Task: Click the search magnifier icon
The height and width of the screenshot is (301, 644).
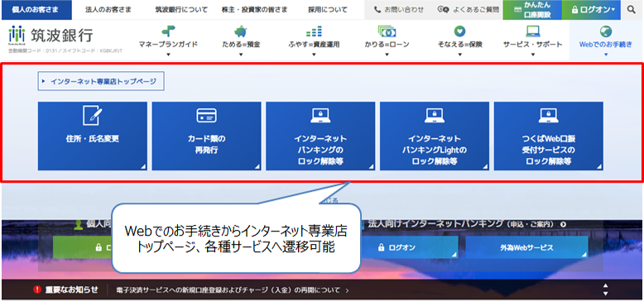Action: (x=632, y=9)
